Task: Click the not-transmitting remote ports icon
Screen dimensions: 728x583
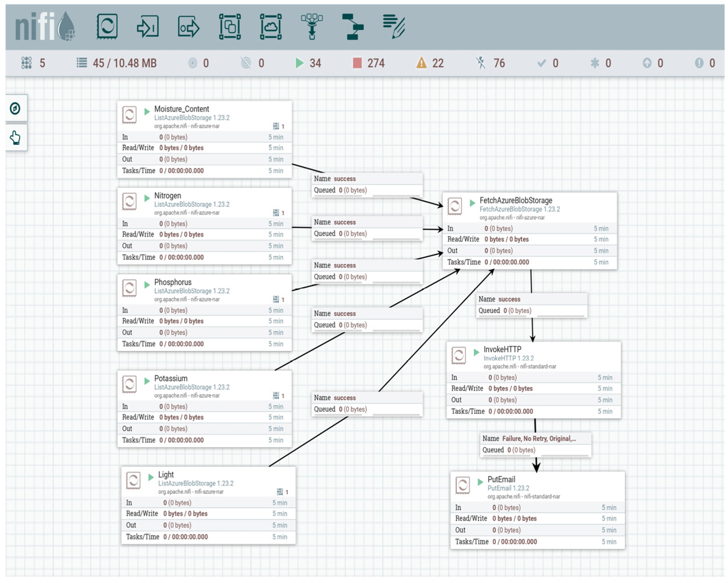Action: click(x=246, y=63)
